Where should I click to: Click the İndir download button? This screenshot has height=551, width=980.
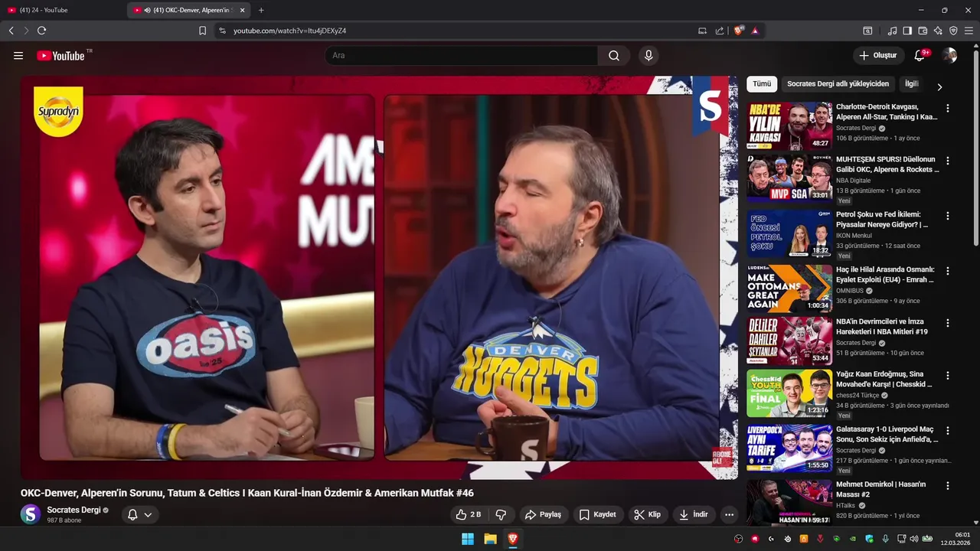point(693,514)
